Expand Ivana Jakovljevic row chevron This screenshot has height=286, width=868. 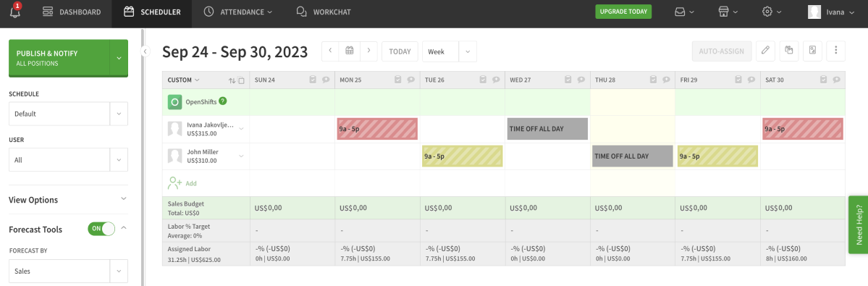tap(241, 128)
